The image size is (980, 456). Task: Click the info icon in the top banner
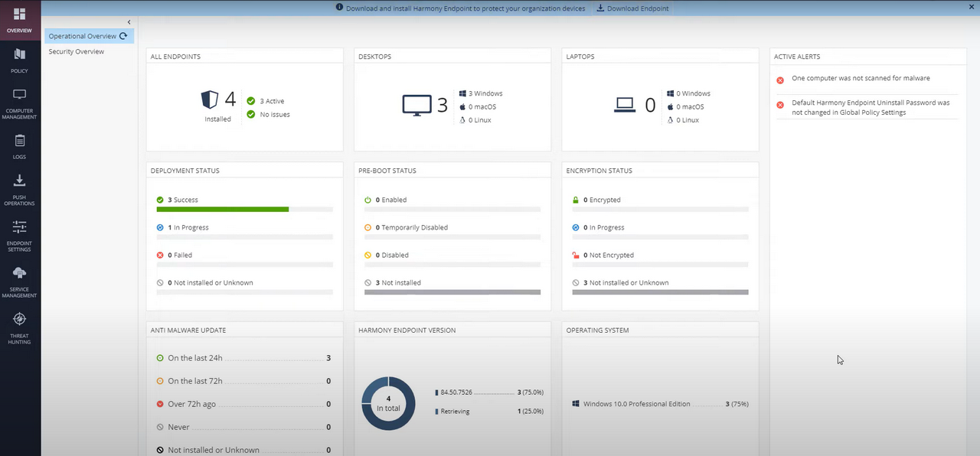pos(340,8)
